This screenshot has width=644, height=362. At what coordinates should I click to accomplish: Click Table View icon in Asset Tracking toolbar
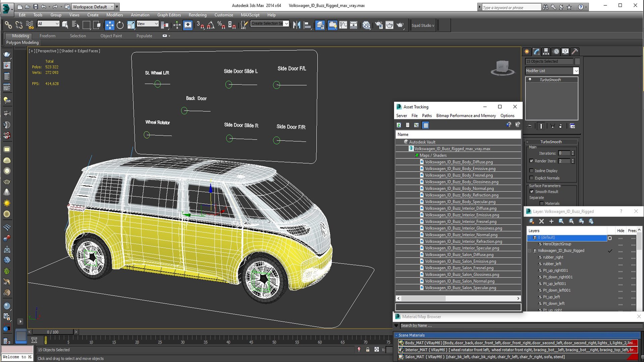pos(426,125)
